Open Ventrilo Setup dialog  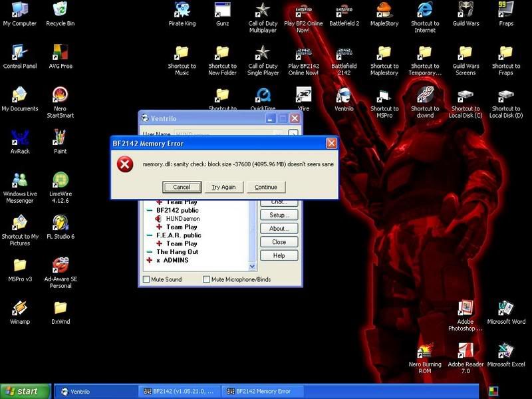279,215
